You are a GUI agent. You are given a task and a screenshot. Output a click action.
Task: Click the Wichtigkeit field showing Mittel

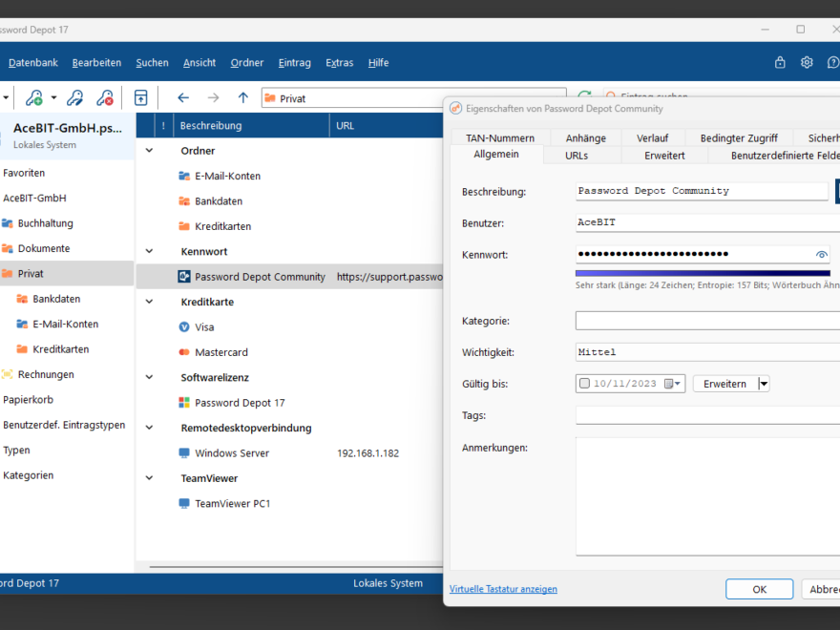point(707,352)
